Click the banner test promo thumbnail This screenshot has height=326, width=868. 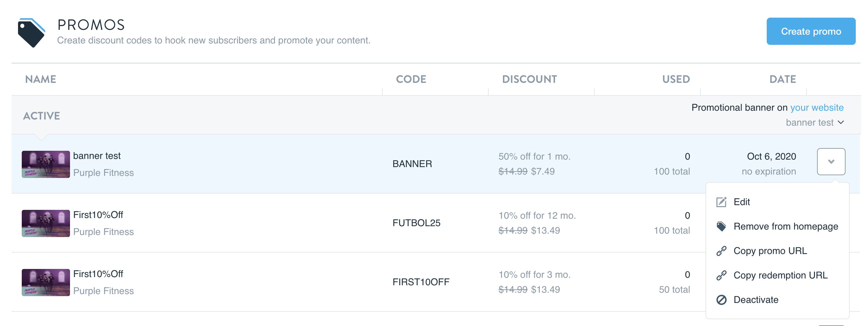click(46, 164)
